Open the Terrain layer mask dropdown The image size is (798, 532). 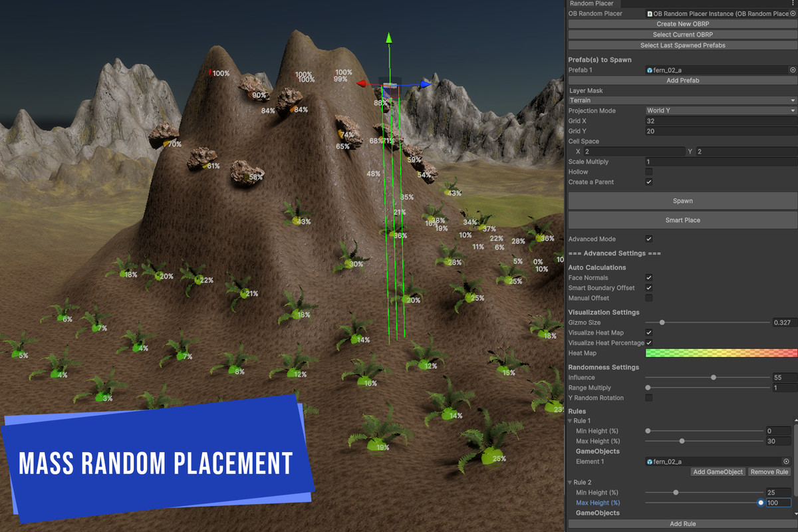coord(682,100)
